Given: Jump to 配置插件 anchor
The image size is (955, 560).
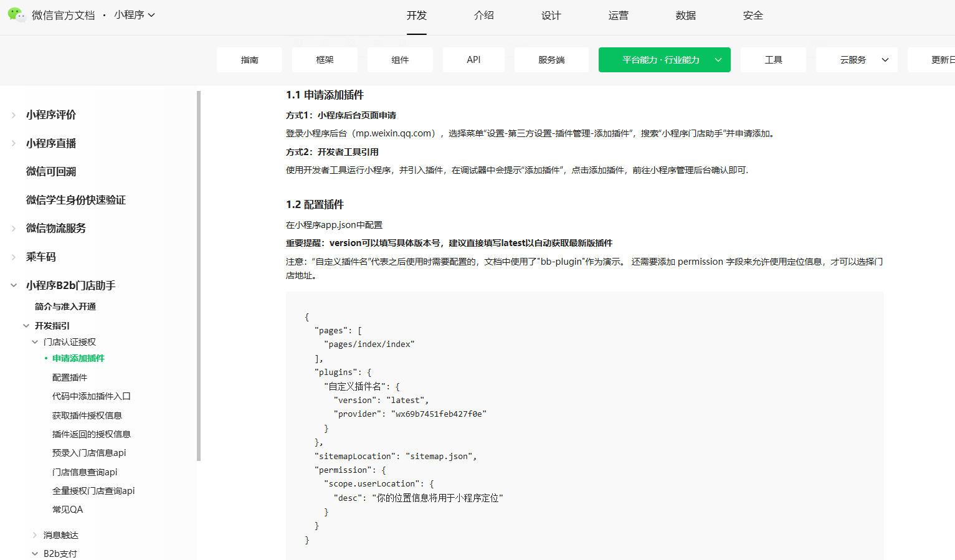Looking at the screenshot, I should click(x=70, y=377).
